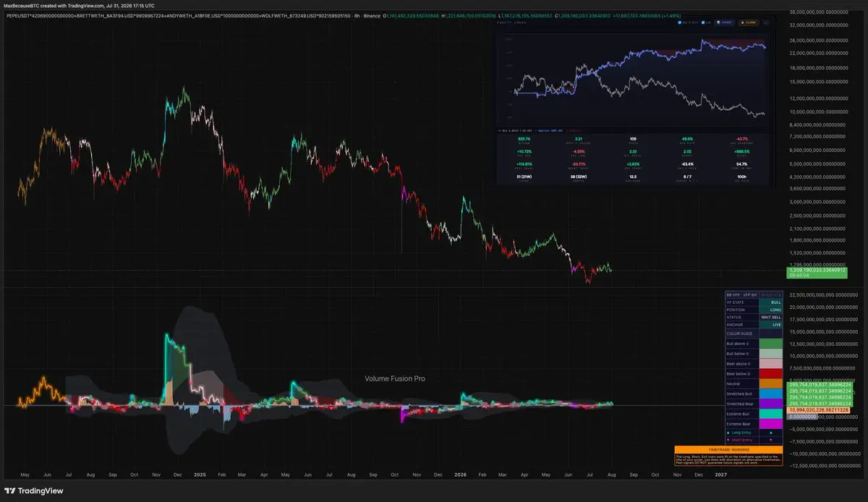The width and height of the screenshot is (868, 502).
Task: Click the 2025 label on the time axis
Action: [200, 475]
